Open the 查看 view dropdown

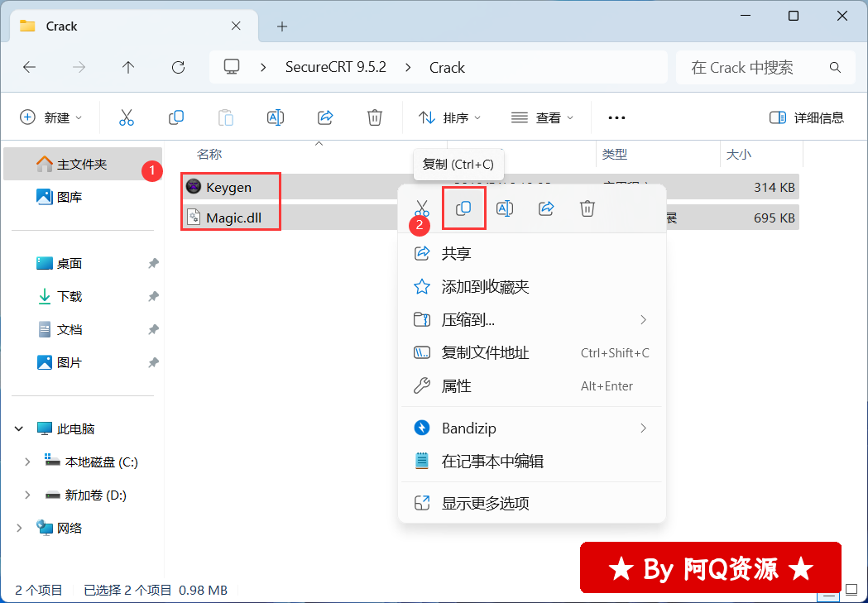tap(542, 117)
